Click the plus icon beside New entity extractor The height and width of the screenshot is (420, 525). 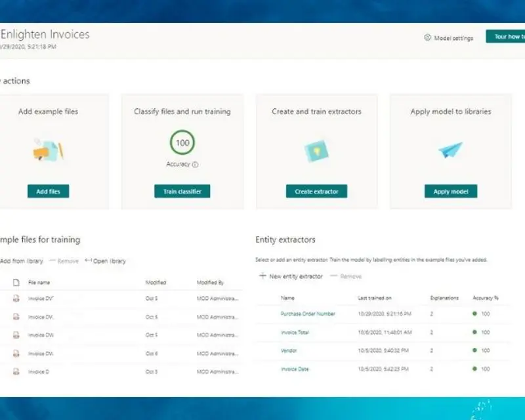click(261, 276)
